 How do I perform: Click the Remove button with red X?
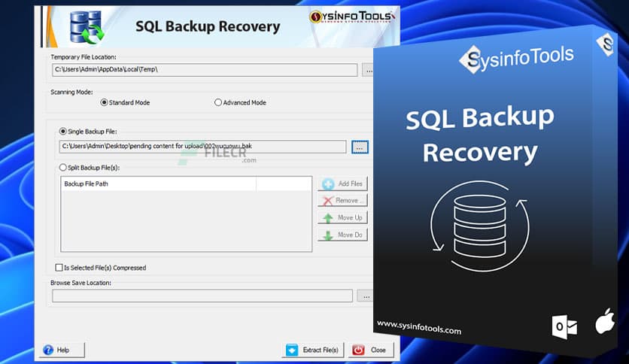[x=343, y=201]
